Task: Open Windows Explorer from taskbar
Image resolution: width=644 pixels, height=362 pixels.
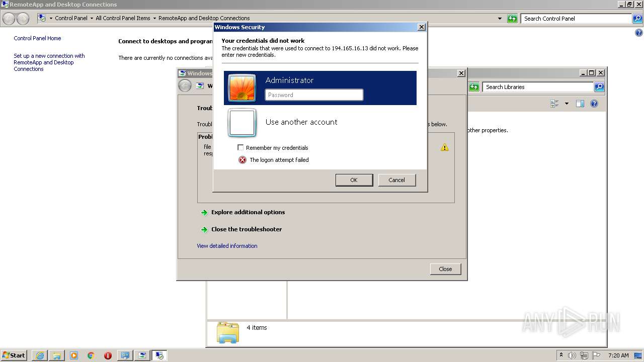Action: (x=57, y=355)
